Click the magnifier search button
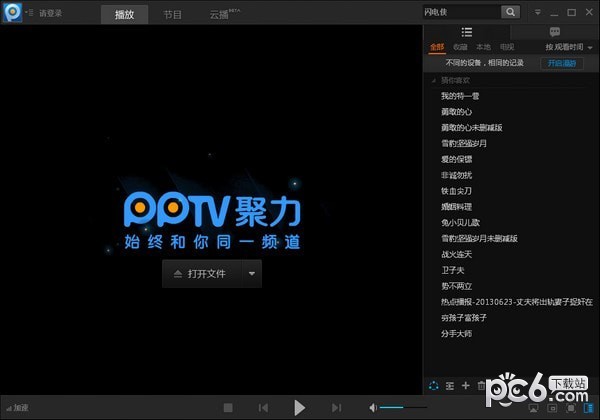Screen dimensions: 600x420 point(510,12)
